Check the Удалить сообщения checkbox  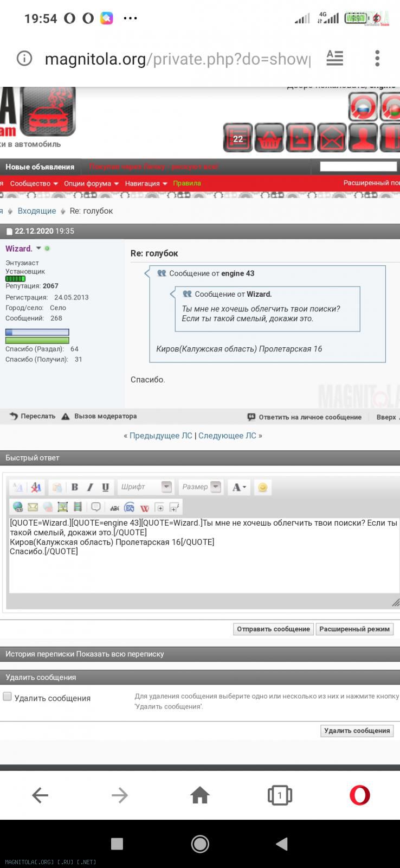(8, 697)
